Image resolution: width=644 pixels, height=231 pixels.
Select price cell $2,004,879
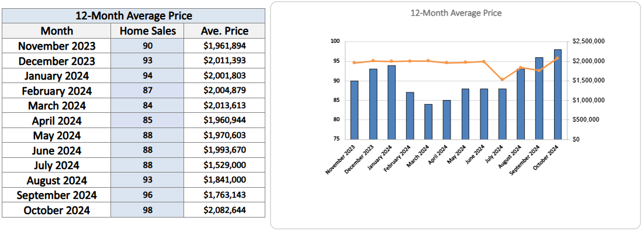[224, 91]
